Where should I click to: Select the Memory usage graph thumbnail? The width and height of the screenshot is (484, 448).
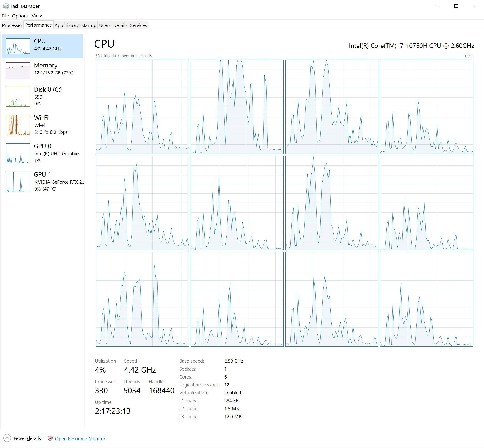coord(18,70)
